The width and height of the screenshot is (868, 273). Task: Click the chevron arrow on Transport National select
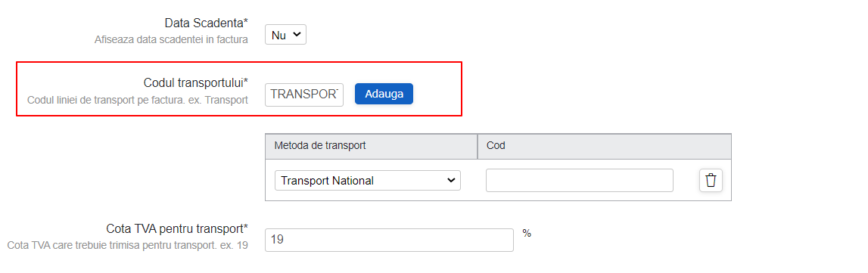[x=451, y=180]
